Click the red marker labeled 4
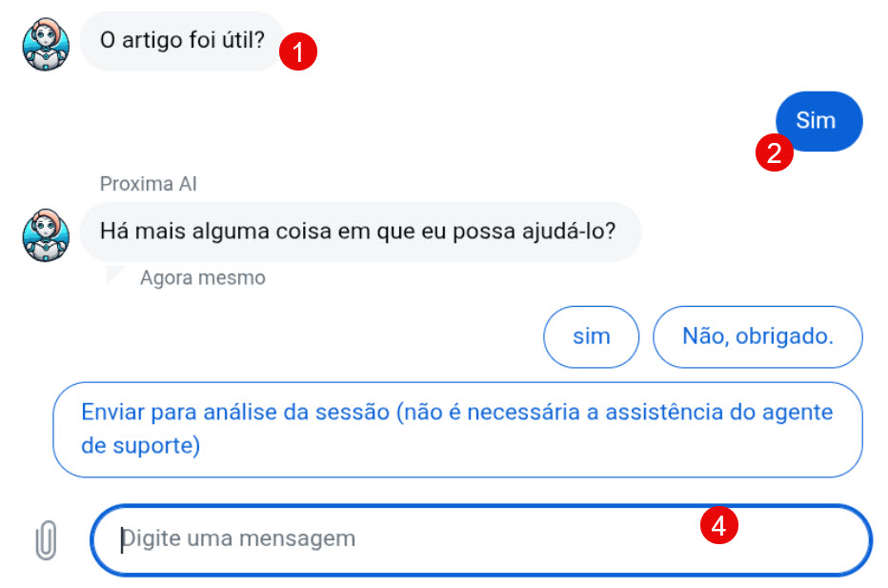 pos(721,523)
